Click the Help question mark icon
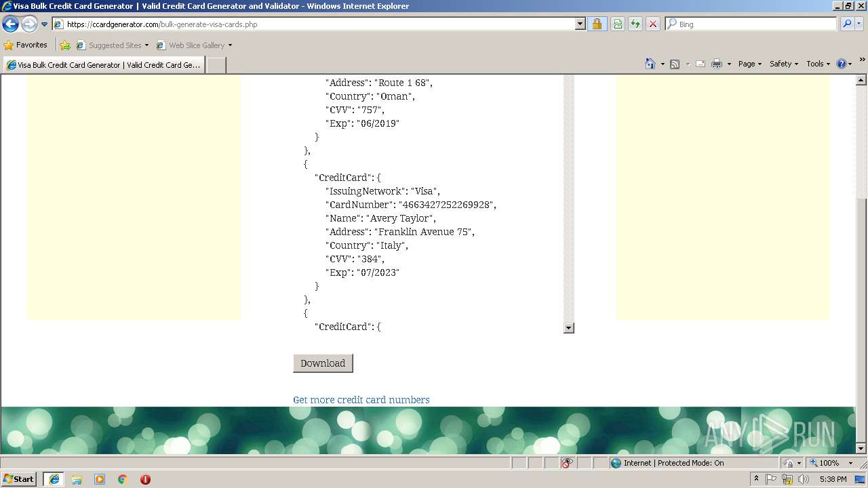Screen dimensions: 868x488 [842, 64]
